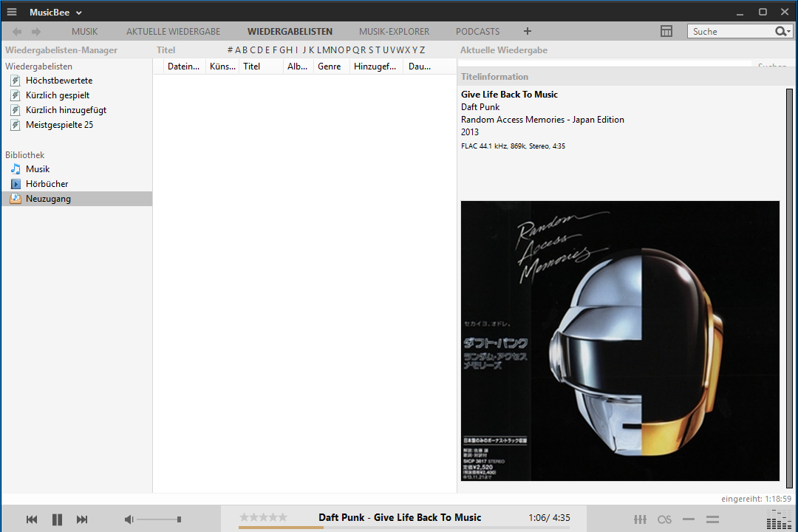Screen dimensions: 798x532
Task: Open the Titel panel header above the track list
Action: (x=166, y=50)
